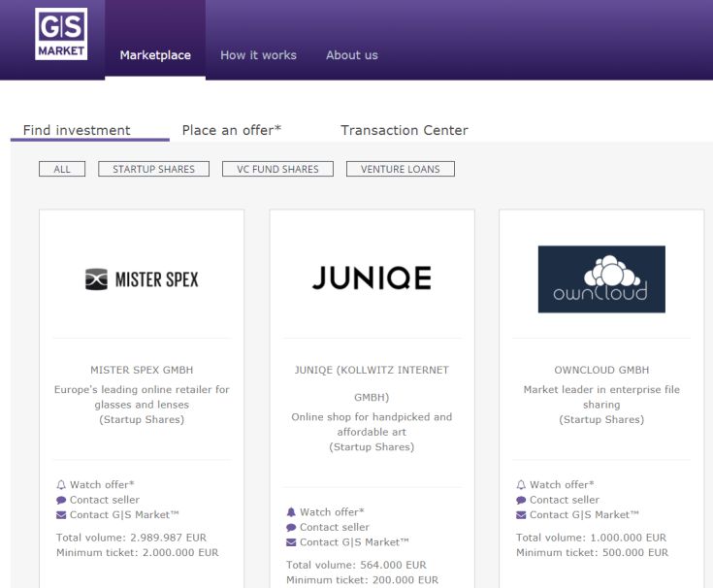
Task: Click the ownCloud logo image
Action: 601,279
